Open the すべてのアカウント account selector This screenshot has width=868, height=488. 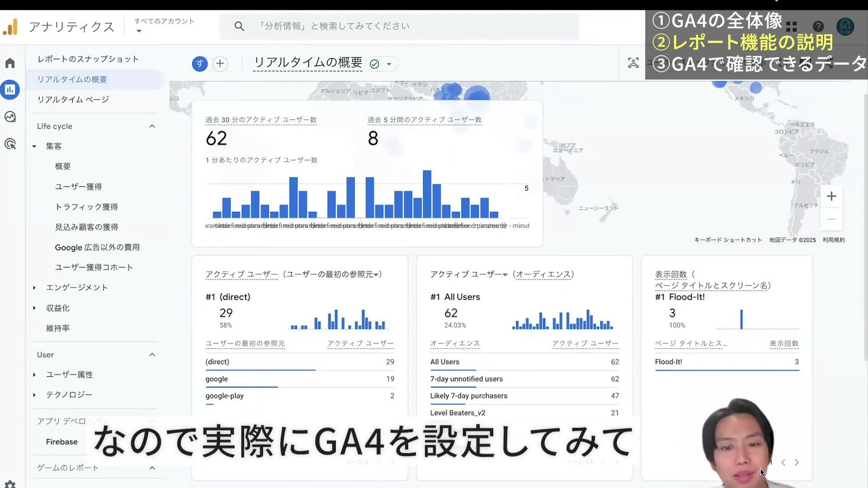point(164,26)
